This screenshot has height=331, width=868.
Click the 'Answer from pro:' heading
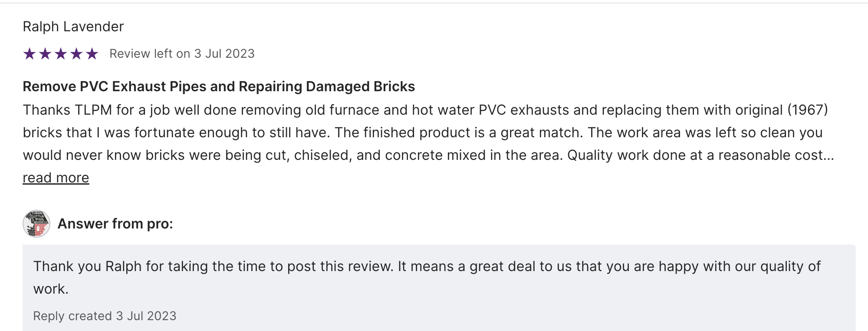point(115,224)
